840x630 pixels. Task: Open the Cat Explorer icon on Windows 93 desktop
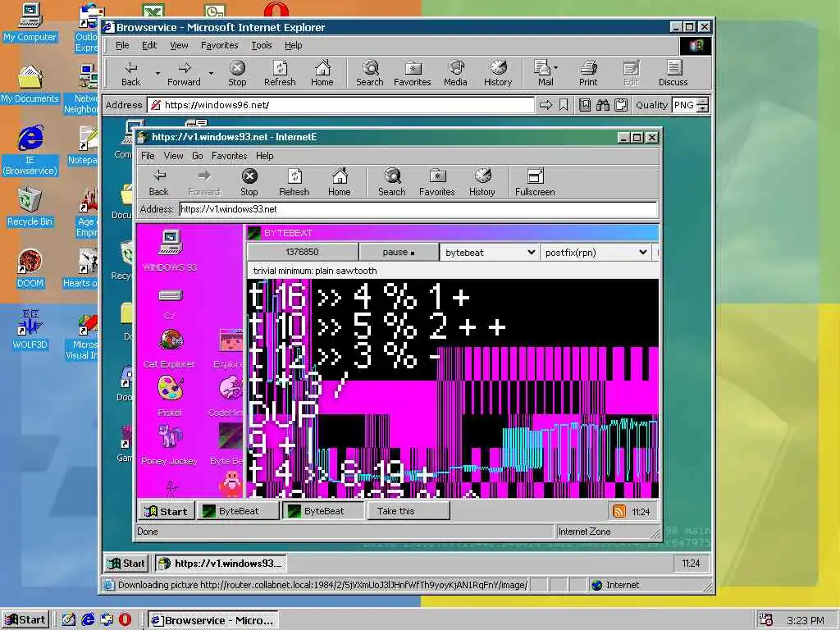(x=170, y=348)
